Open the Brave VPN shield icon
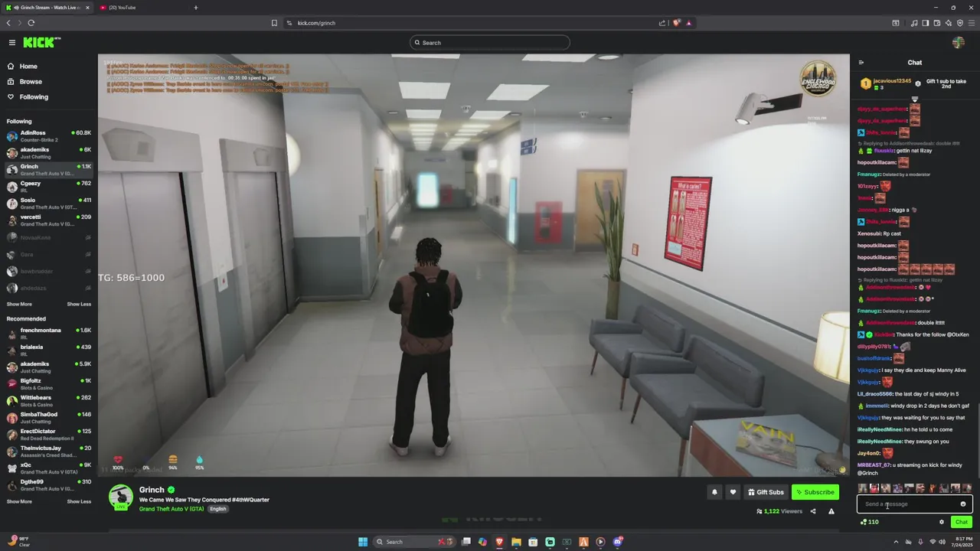This screenshot has height=551, width=980. (x=960, y=23)
